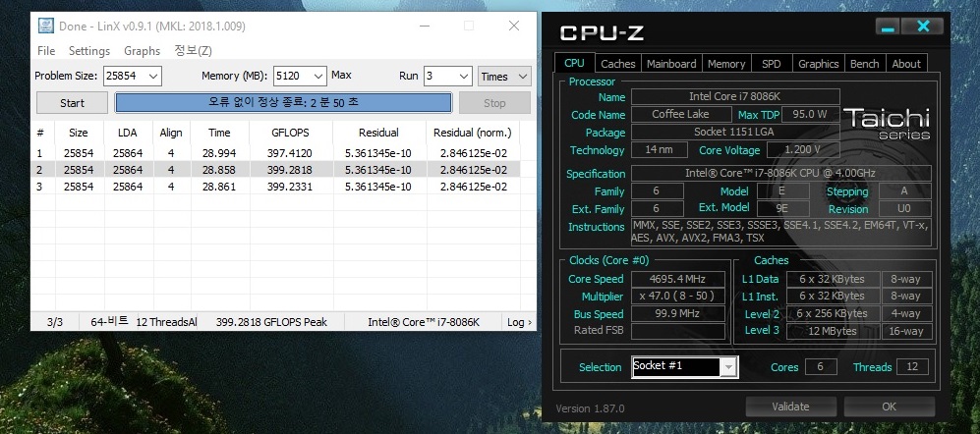Click the time value 28.861

(219, 187)
